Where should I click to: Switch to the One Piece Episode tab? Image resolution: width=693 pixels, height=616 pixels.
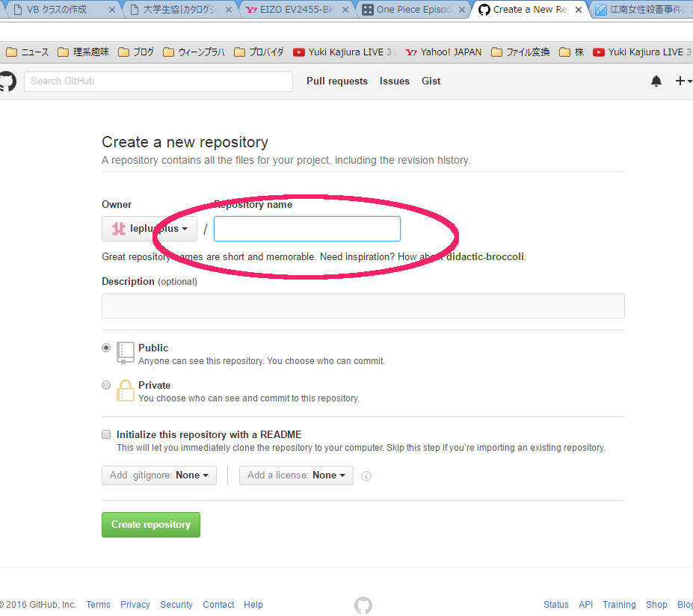(413, 10)
